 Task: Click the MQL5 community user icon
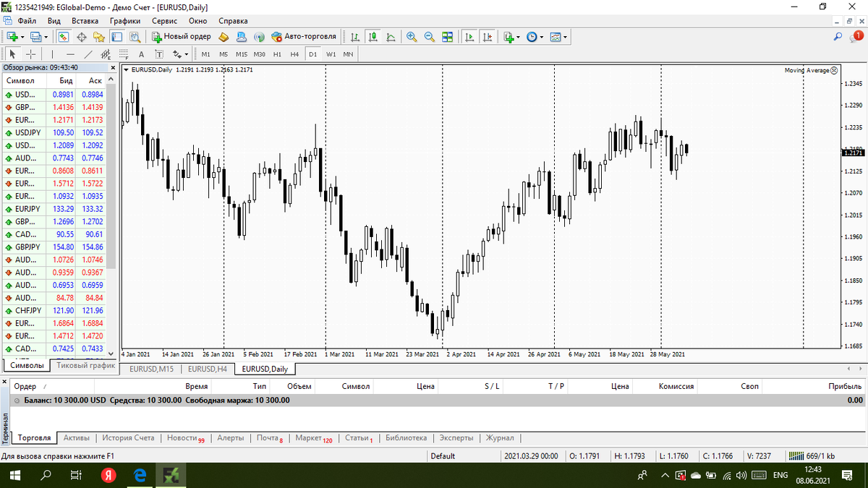(241, 36)
